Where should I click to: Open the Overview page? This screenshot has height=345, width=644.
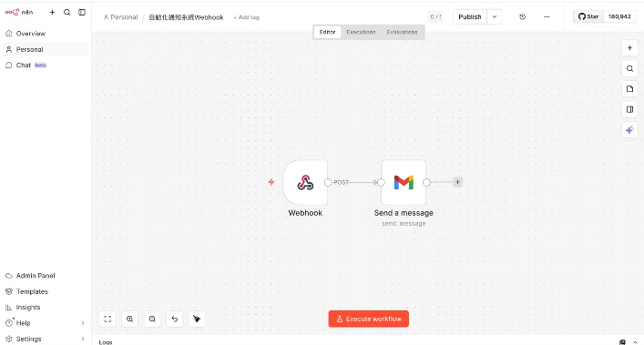pos(46,34)
